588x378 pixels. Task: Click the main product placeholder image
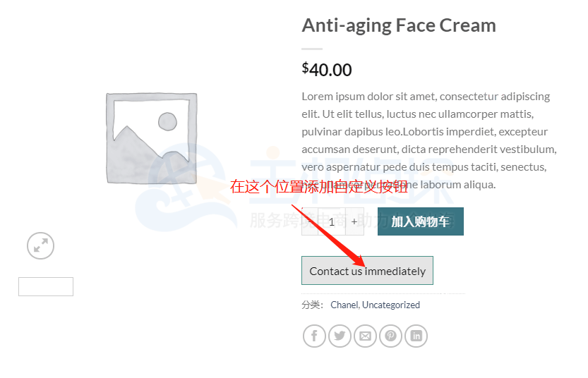[x=150, y=138]
